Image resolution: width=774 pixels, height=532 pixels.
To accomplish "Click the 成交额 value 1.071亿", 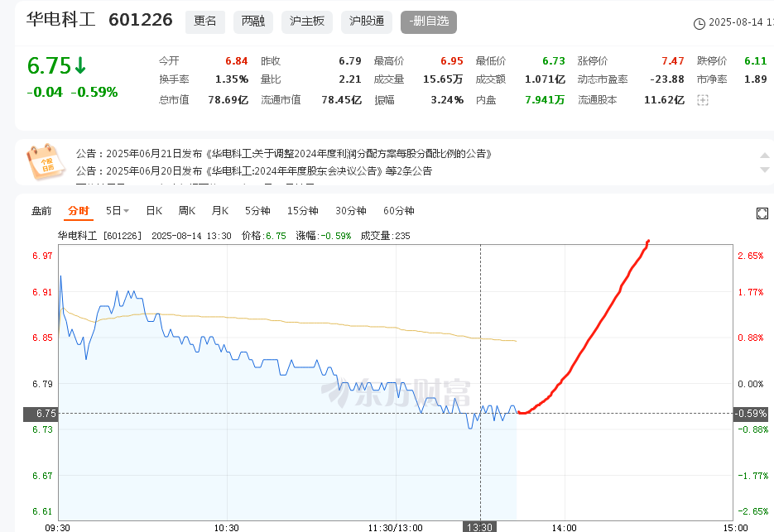I will click(x=545, y=79).
